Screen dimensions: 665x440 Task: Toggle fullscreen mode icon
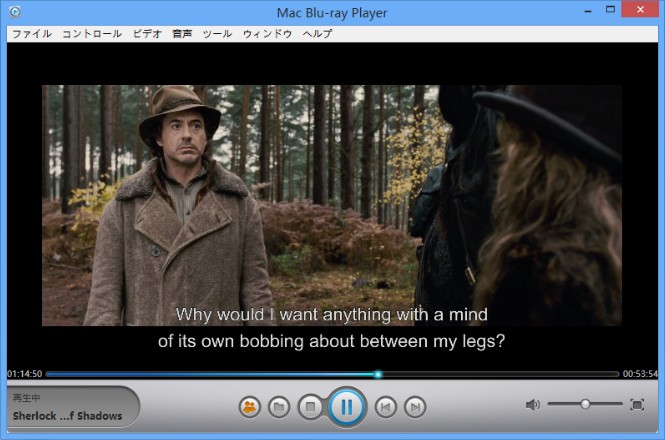637,405
